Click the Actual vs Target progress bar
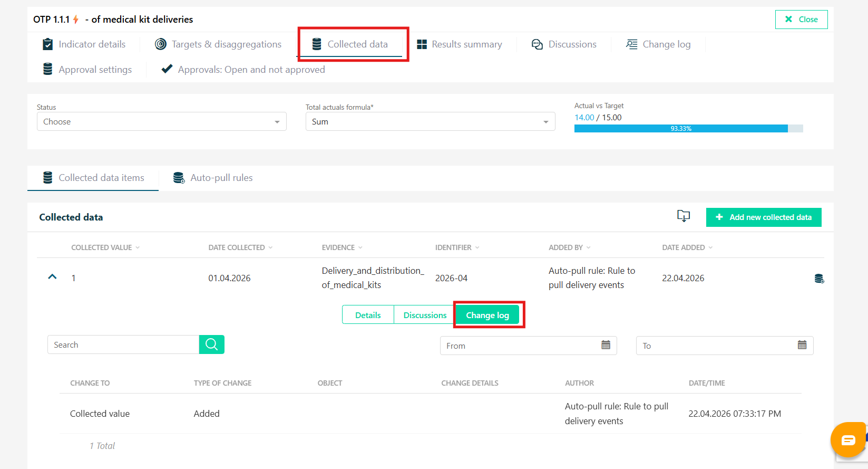Screen dimensions: 868x469 [688, 129]
